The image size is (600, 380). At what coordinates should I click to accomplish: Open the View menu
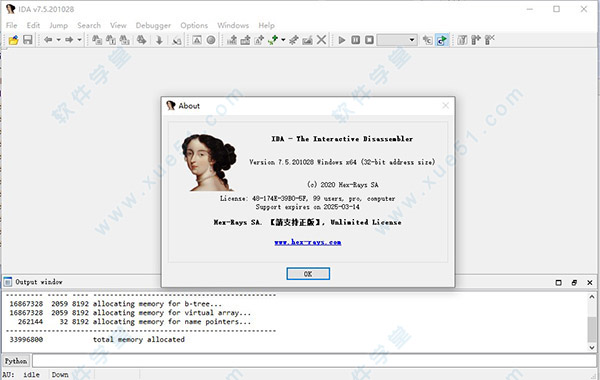(118, 25)
